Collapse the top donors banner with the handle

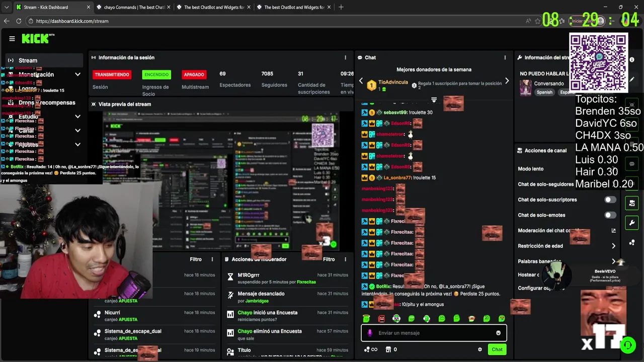click(434, 100)
